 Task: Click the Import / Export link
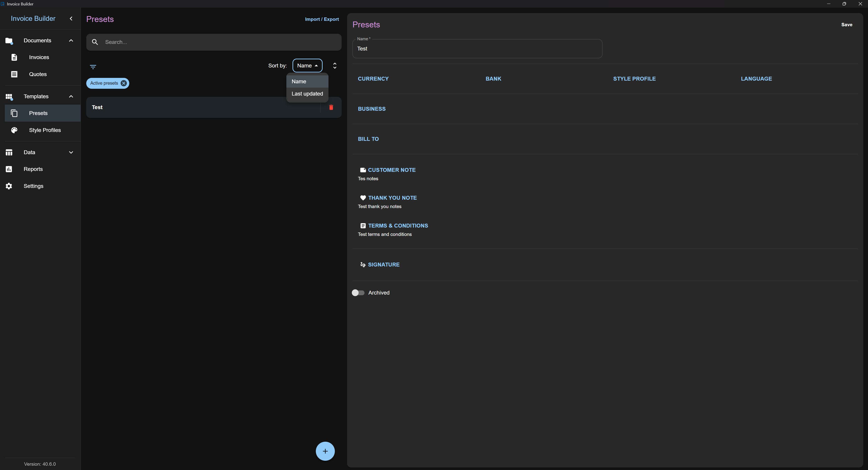click(322, 19)
